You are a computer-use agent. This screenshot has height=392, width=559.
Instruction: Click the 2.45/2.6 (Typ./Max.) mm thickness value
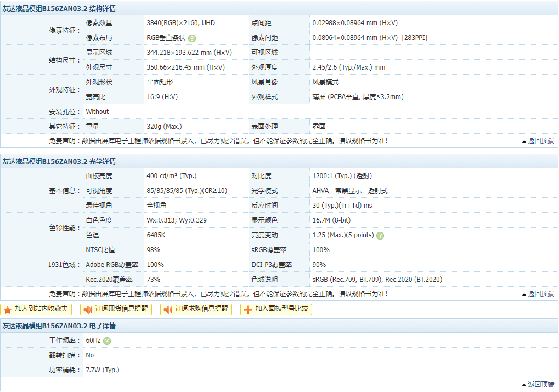(349, 67)
